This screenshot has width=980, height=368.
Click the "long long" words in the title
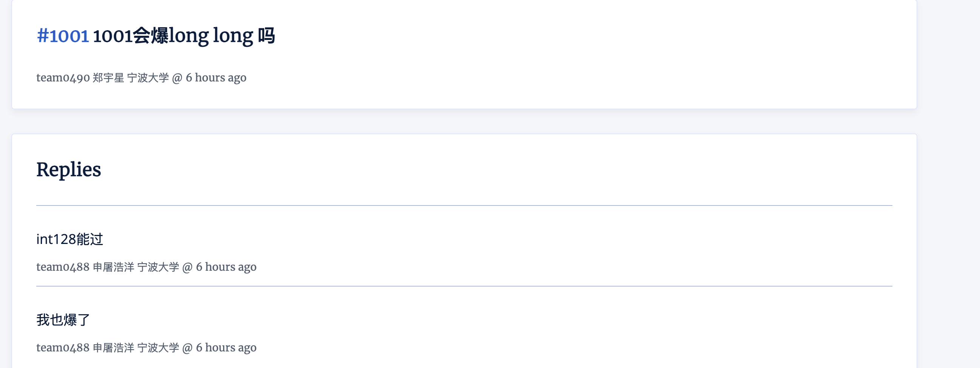point(211,36)
